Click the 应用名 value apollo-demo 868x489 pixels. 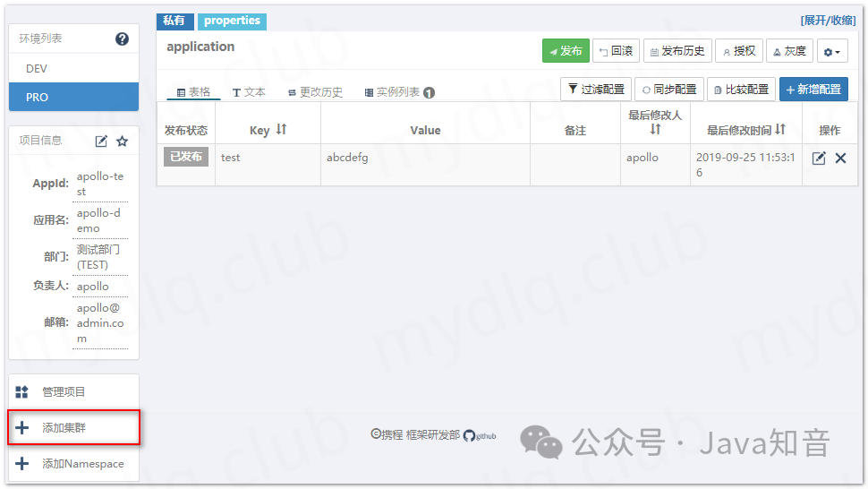(x=98, y=220)
